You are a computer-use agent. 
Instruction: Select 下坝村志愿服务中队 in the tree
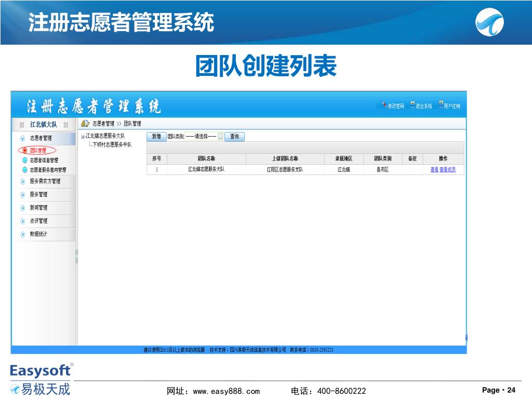pyautogui.click(x=112, y=145)
